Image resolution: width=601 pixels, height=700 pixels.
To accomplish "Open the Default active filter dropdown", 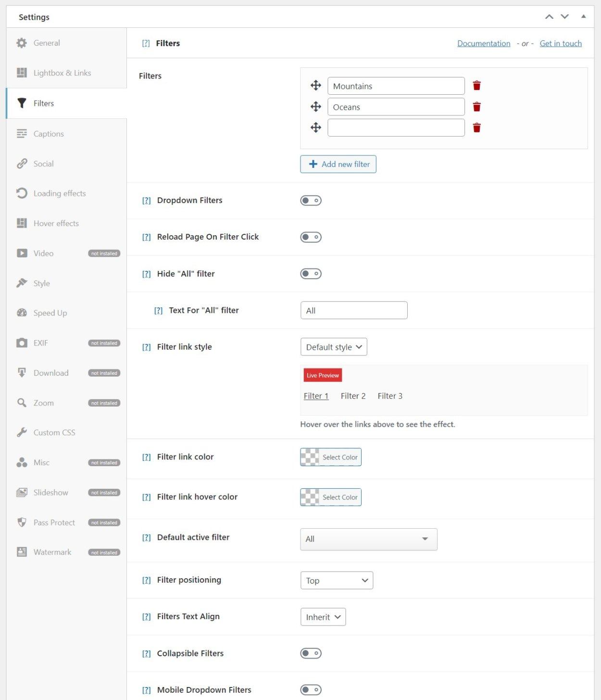I will 369,539.
